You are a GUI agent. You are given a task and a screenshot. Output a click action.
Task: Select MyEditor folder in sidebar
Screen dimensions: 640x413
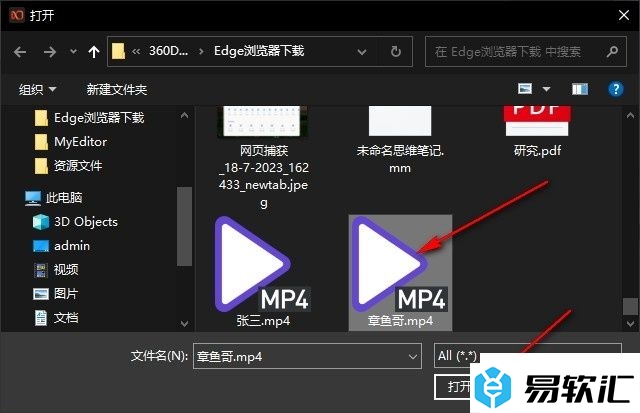point(70,142)
